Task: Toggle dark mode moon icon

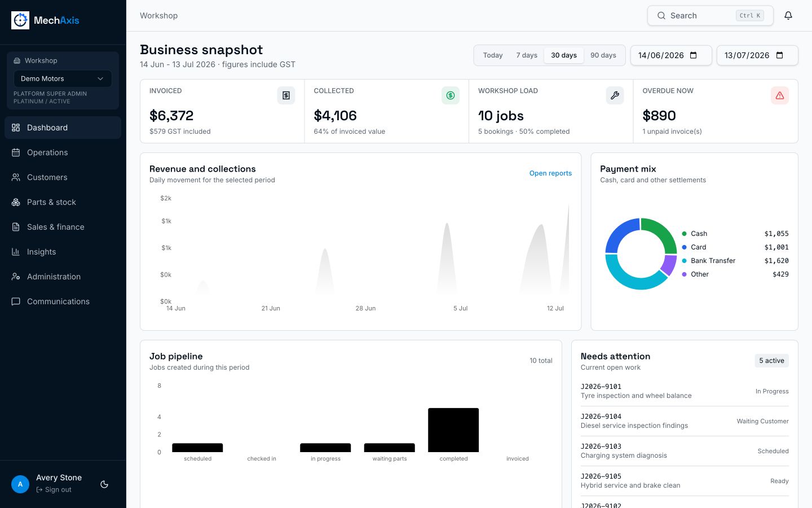Action: 104,484
